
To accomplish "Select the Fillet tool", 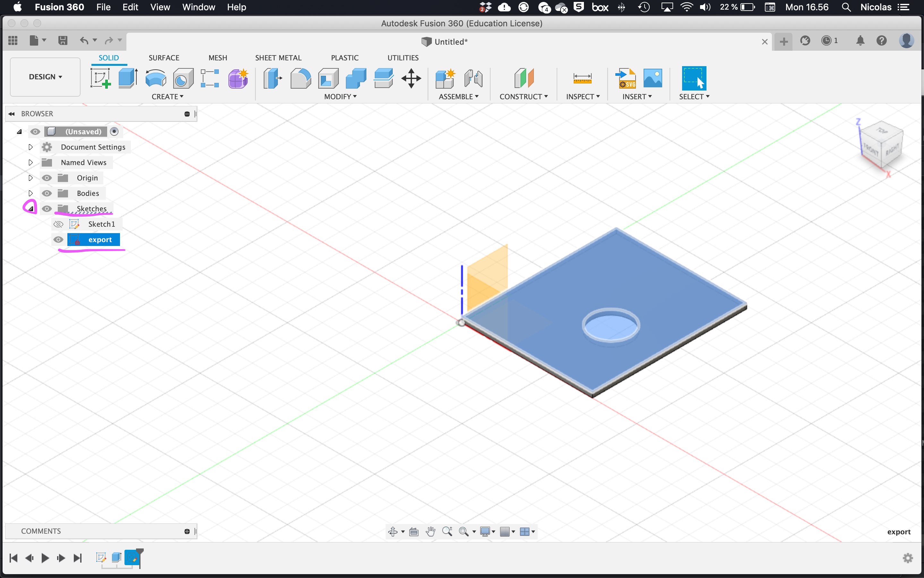I will [x=301, y=78].
